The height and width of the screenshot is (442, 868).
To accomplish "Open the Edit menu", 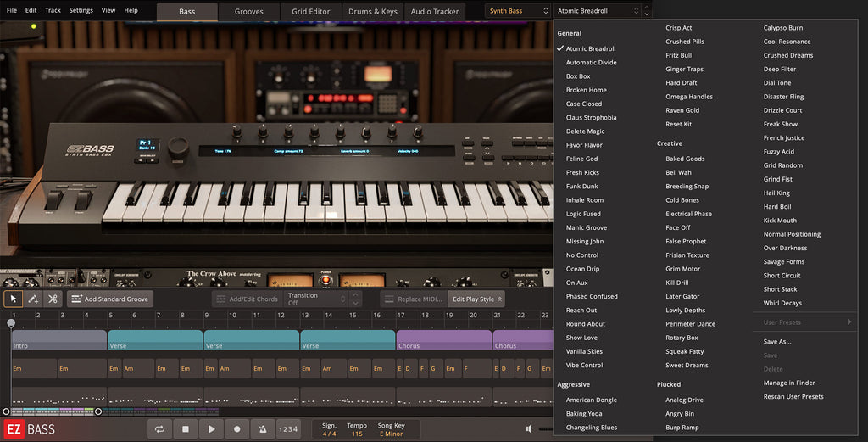I will tap(31, 10).
